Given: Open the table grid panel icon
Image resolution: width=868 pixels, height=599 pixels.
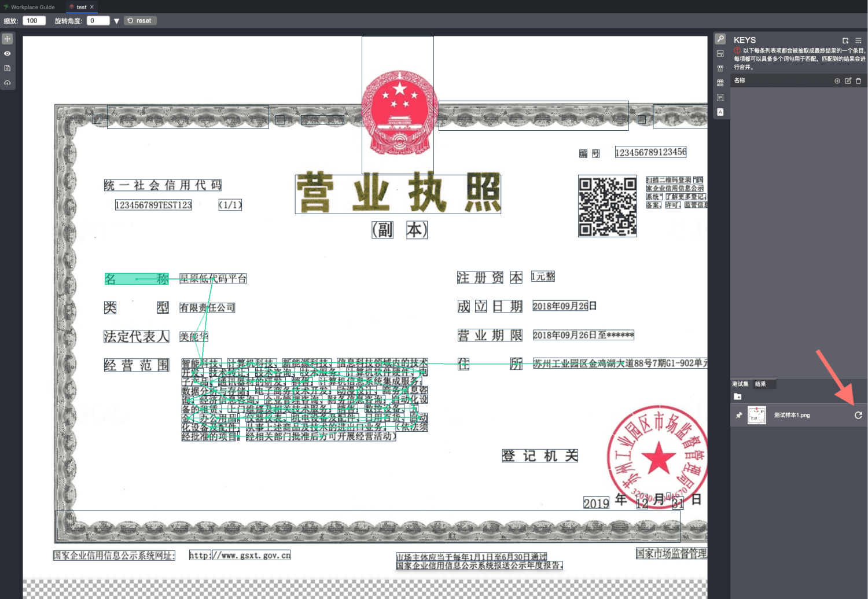Looking at the screenshot, I should [720, 83].
